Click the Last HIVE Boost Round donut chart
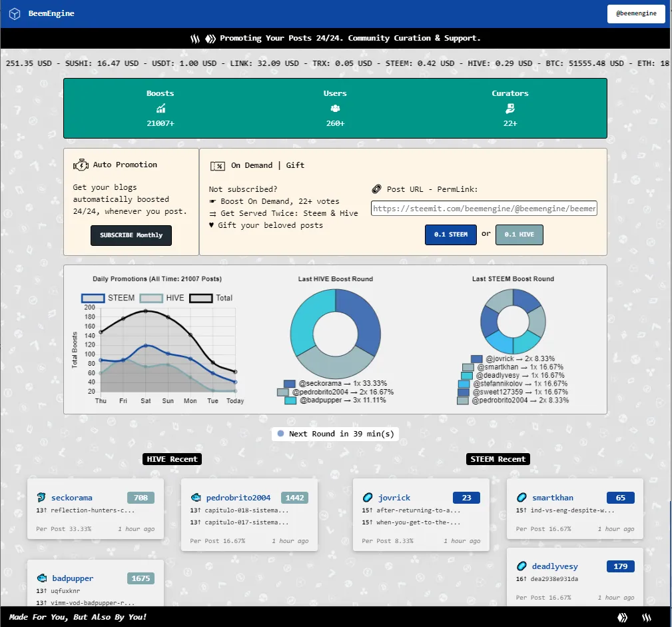Image resolution: width=672 pixels, height=627 pixels. pos(336,333)
